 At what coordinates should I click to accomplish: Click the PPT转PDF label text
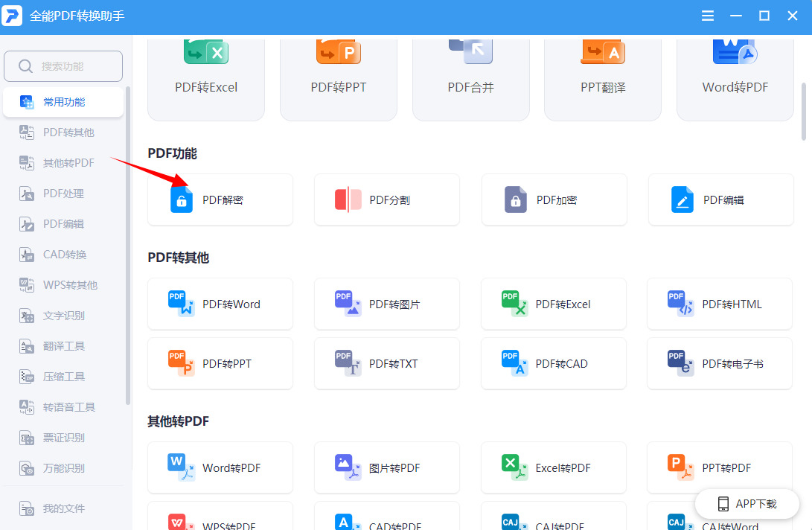coord(726,467)
